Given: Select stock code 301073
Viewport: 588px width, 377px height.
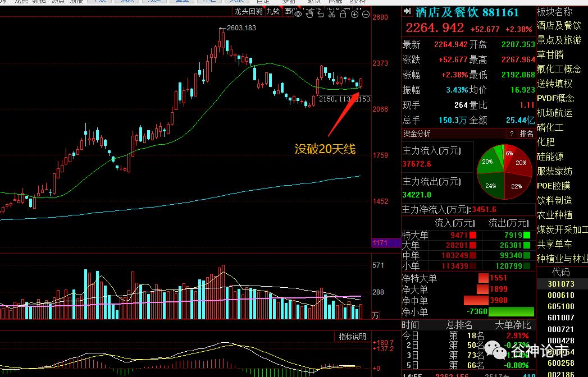Looking at the screenshot, I should (x=561, y=284).
